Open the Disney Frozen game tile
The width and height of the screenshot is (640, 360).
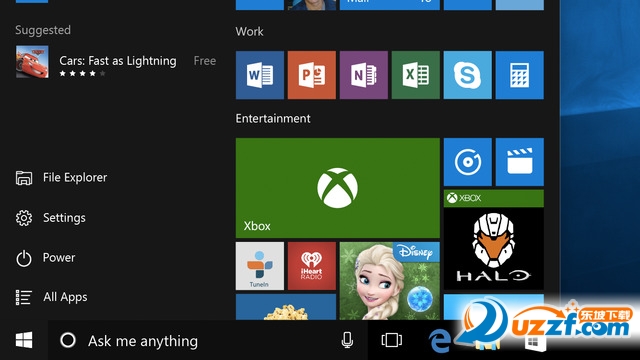click(x=390, y=281)
